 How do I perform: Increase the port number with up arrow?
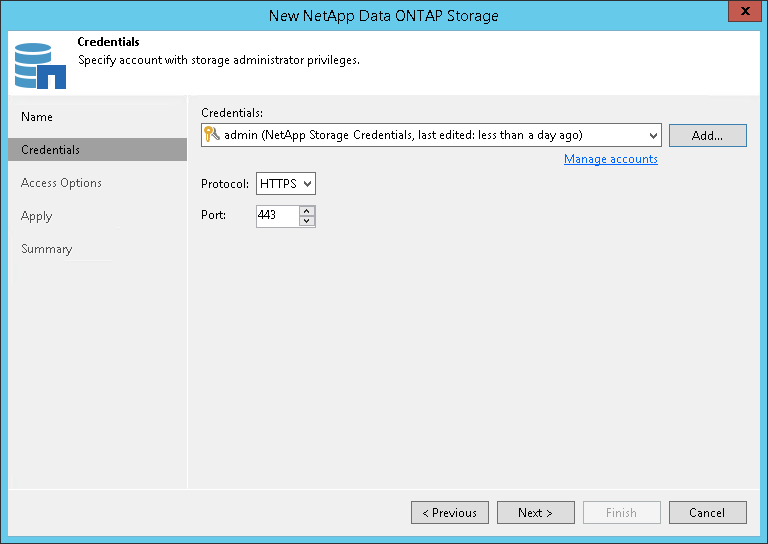(x=307, y=210)
